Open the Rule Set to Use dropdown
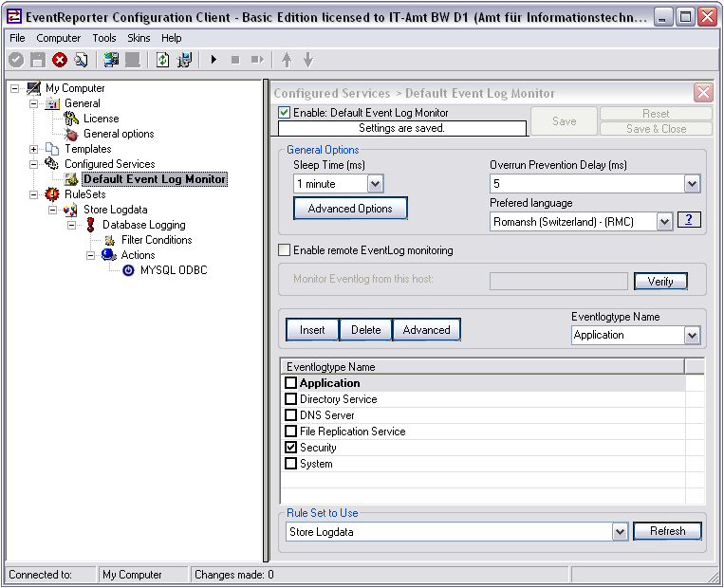The height and width of the screenshot is (588, 724). coord(621,532)
